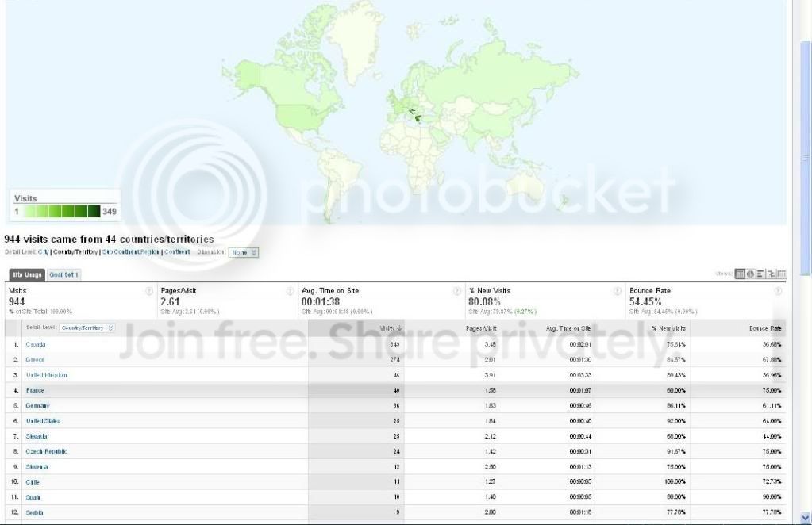Open the Greece country link

pyautogui.click(x=35, y=359)
